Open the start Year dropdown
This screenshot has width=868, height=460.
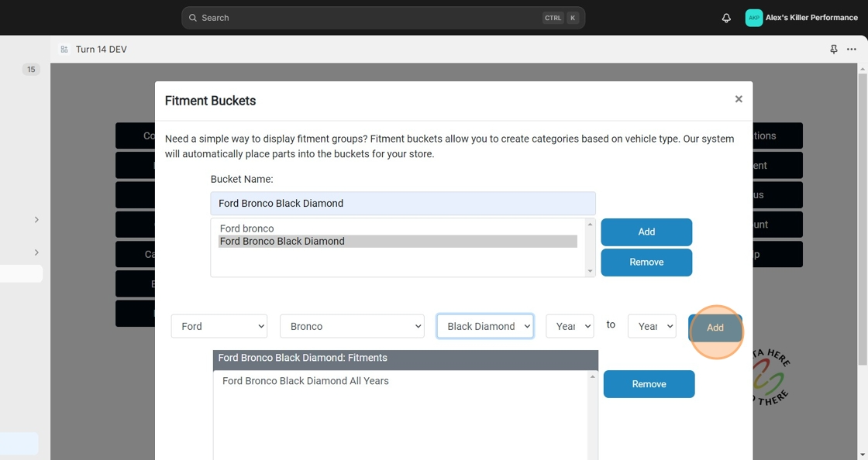[x=570, y=326]
